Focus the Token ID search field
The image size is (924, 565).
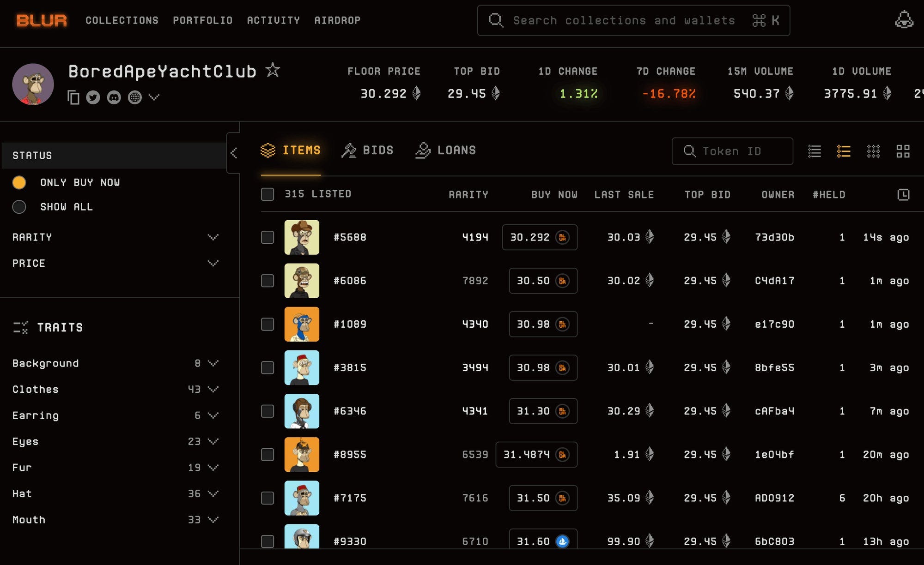tap(732, 151)
